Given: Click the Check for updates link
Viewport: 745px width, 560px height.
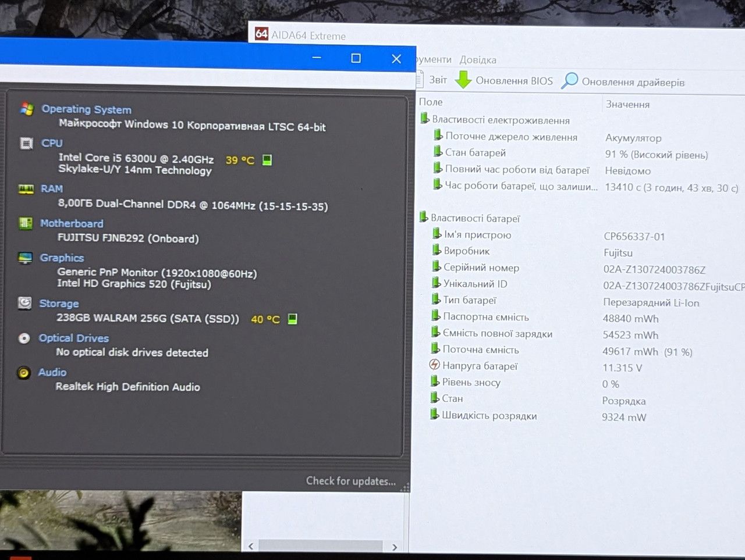Looking at the screenshot, I should tap(351, 481).
